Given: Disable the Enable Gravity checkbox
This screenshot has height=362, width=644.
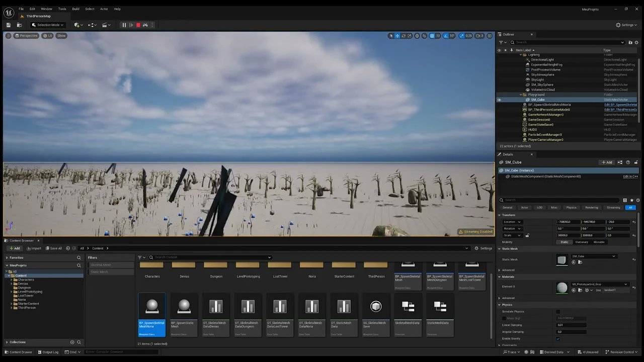Looking at the screenshot, I should pos(557,338).
